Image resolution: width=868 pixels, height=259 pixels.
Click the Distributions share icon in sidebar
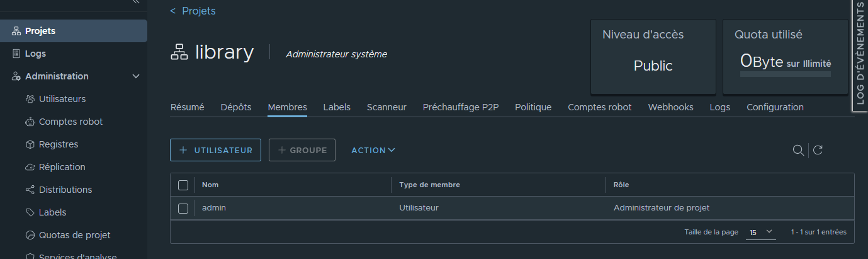[30, 190]
